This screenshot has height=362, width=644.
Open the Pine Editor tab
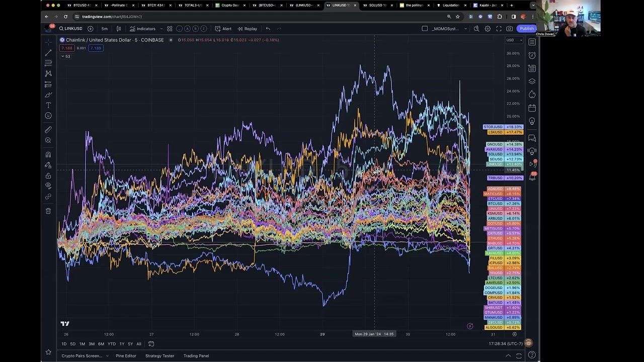pos(126,356)
